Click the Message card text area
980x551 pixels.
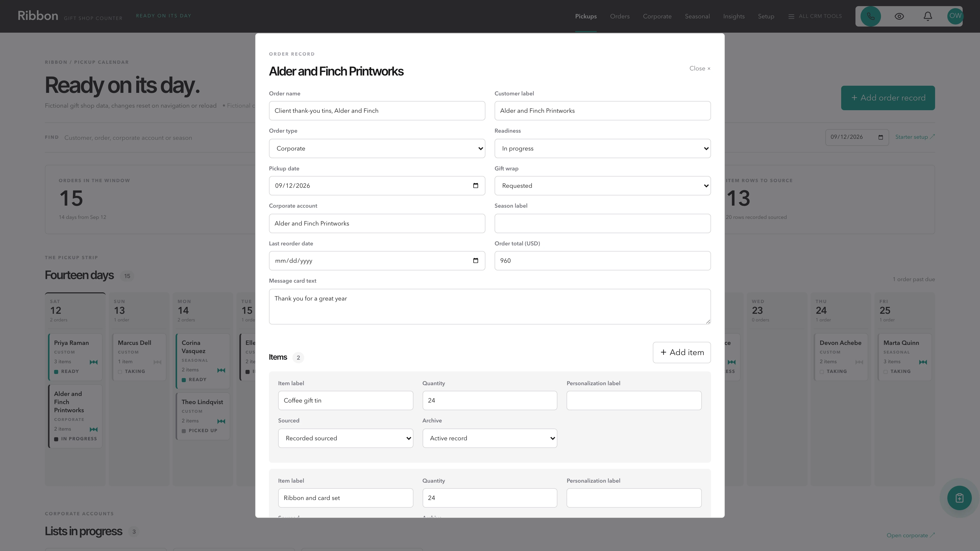490,306
